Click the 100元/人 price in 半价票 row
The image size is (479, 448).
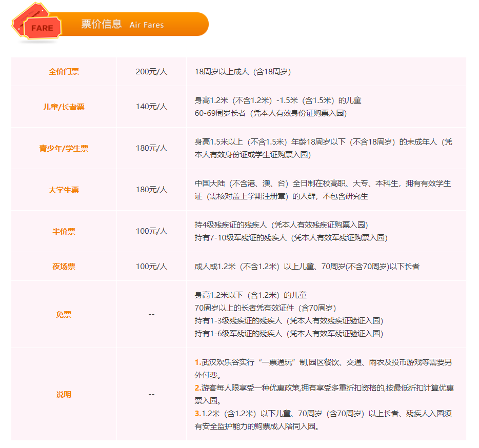(151, 231)
